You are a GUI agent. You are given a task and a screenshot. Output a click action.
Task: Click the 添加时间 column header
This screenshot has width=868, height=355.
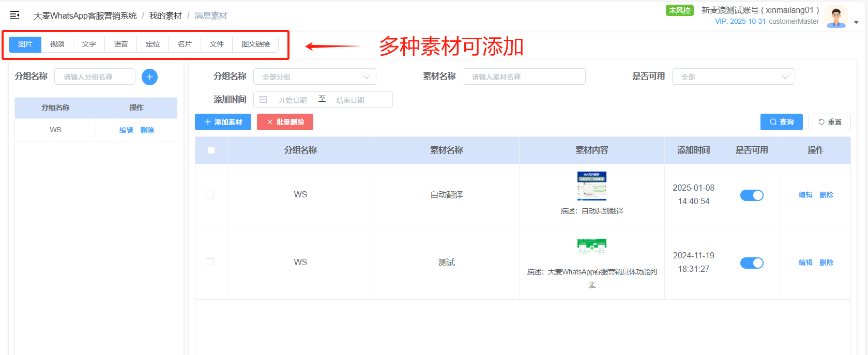pyautogui.click(x=694, y=150)
